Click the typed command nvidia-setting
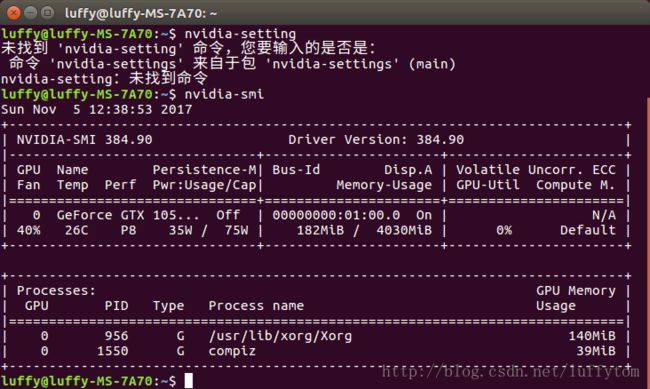This screenshot has height=389, width=650. point(240,34)
